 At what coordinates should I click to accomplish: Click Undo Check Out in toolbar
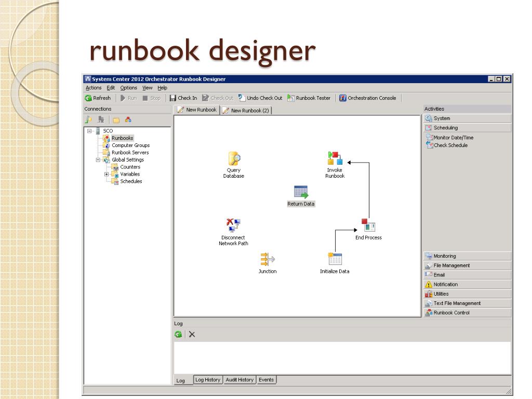260,98
